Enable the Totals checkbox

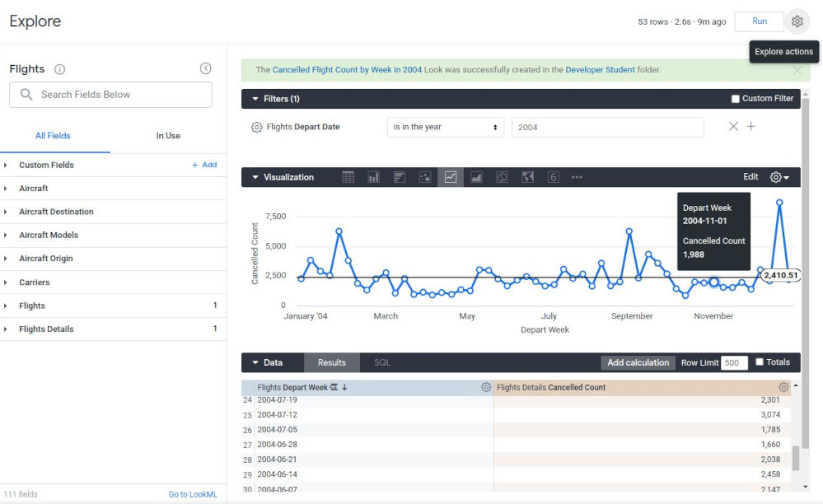[x=759, y=362]
